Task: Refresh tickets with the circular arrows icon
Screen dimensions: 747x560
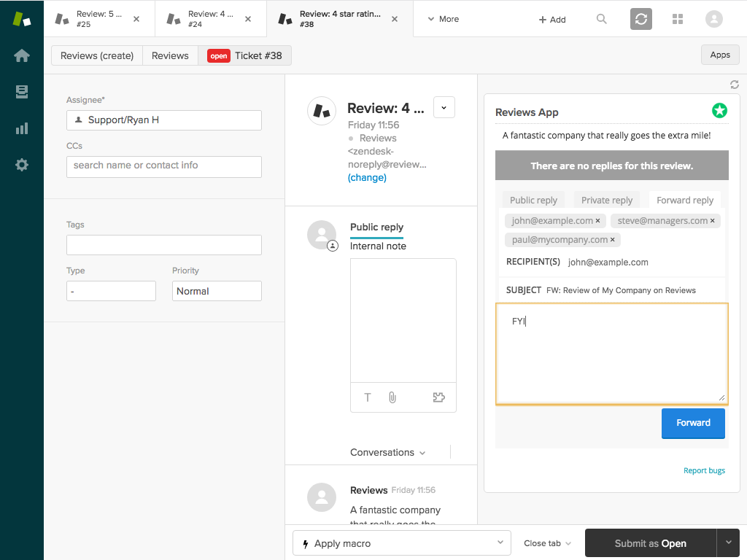Action: click(x=640, y=19)
